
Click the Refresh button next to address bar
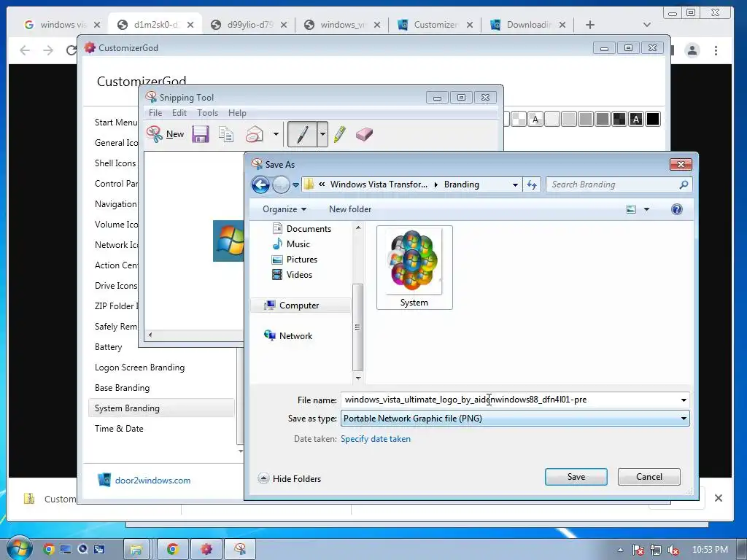[532, 184]
